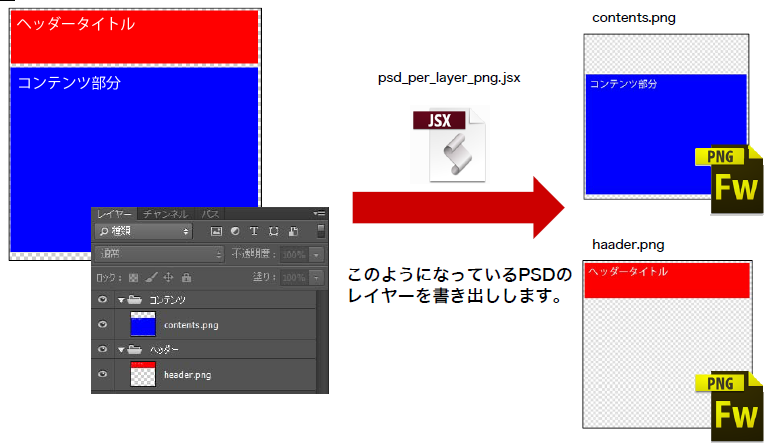
Task: Click the lock all padlock icon
Action: (186, 277)
